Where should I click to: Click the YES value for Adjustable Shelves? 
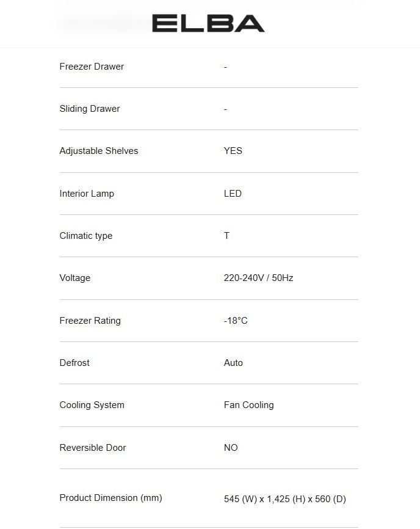coord(233,151)
